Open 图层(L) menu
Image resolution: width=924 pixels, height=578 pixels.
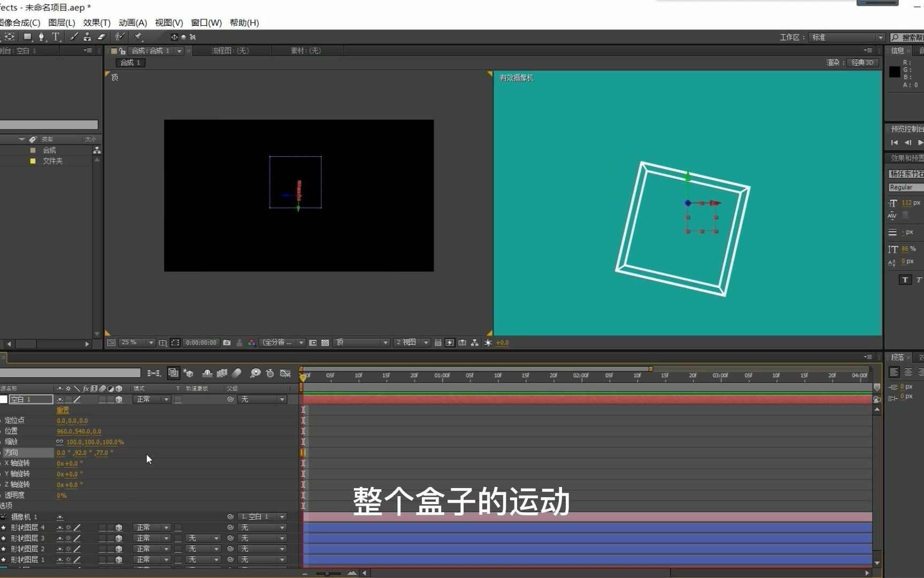click(61, 22)
